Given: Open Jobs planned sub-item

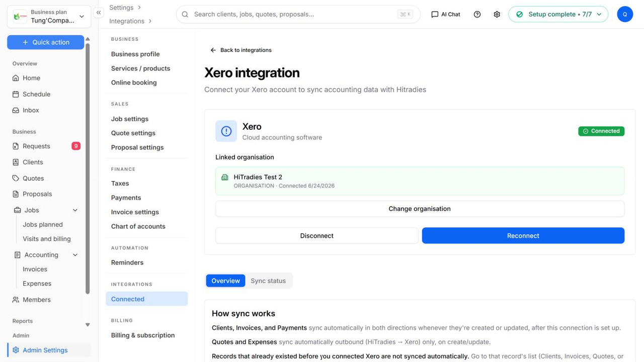Looking at the screenshot, I should coord(43,225).
